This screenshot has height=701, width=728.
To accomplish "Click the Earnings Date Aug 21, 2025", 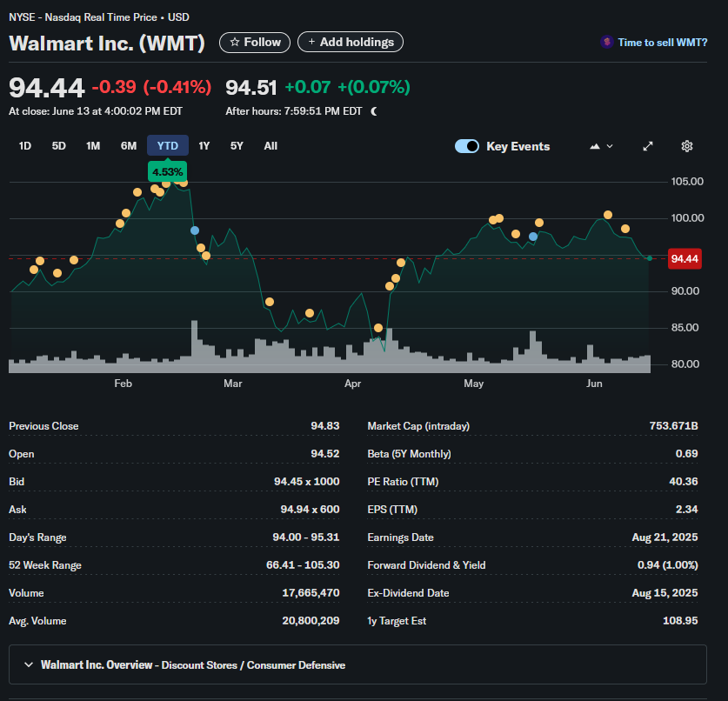I will coord(665,537).
